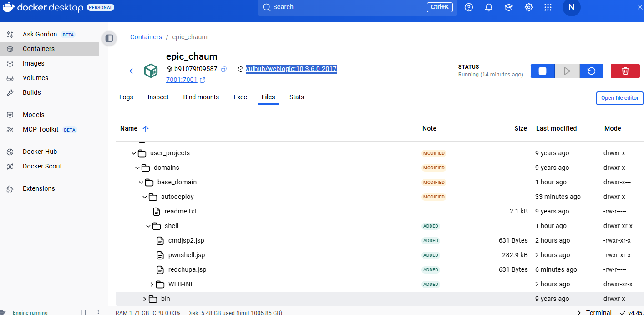Open Docker Desktop settings gear
This screenshot has height=315, width=644.
(x=528, y=7)
